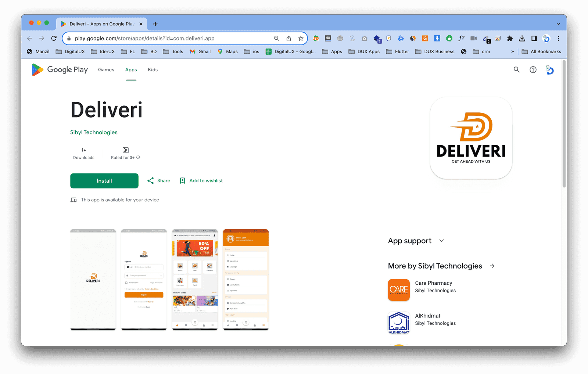
Task: Open AlKhidmat app listing title
Action: [x=428, y=316]
